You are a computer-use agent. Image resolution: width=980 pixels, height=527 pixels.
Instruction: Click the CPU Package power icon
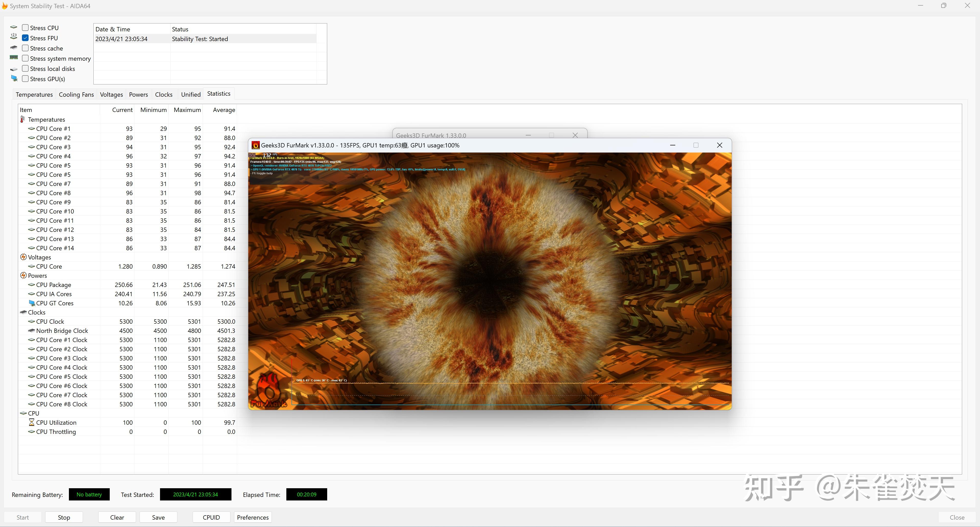32,285
